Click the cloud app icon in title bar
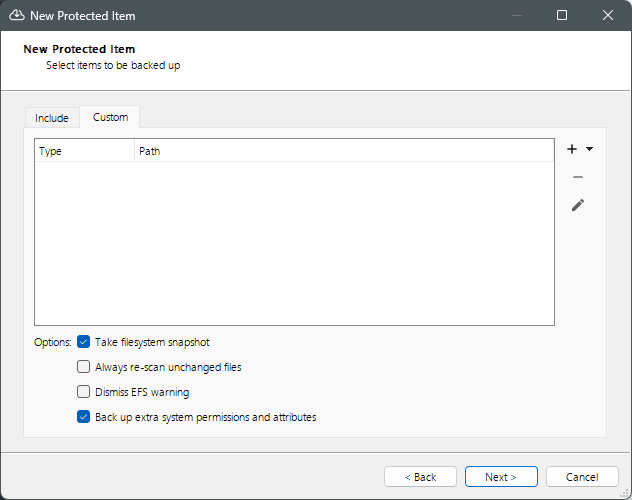The width and height of the screenshot is (632, 500). tap(16, 16)
